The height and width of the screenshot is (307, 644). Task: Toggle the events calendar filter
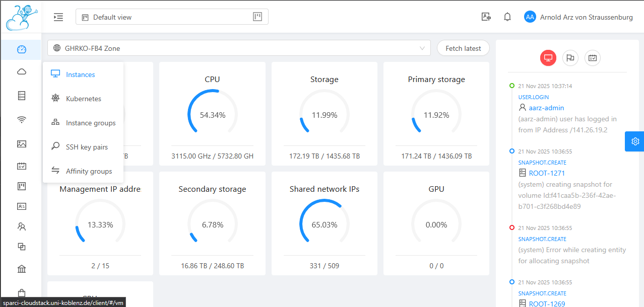(x=592, y=57)
